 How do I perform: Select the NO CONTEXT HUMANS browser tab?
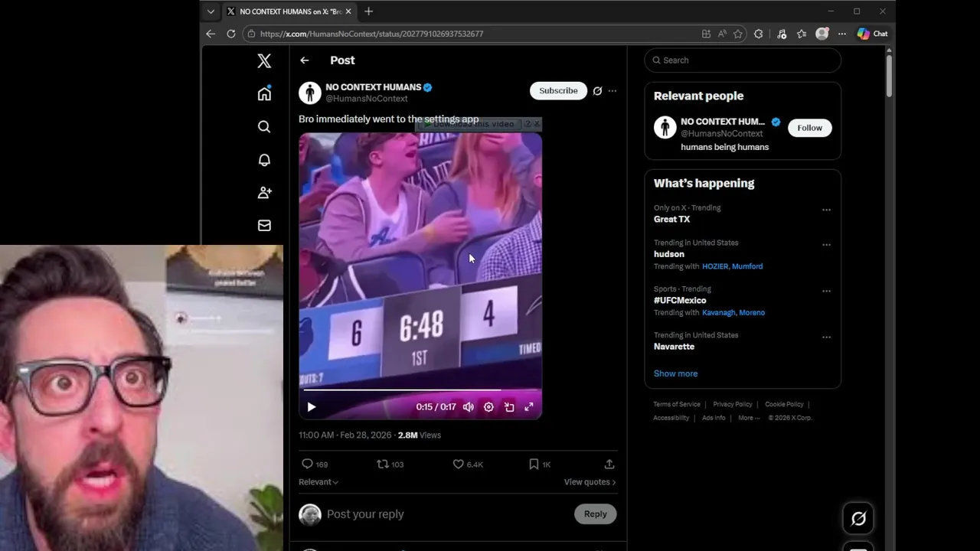point(289,11)
